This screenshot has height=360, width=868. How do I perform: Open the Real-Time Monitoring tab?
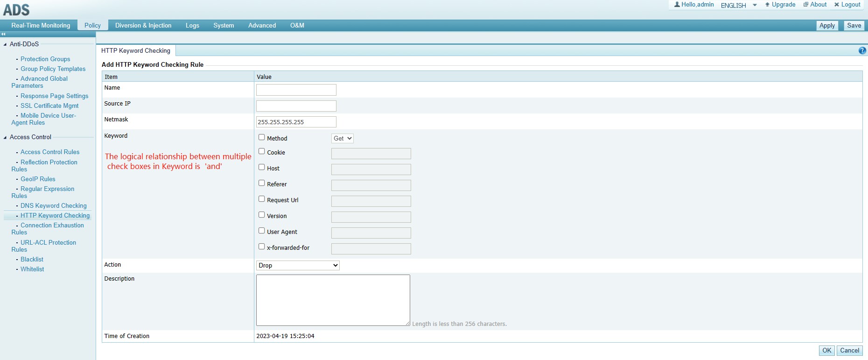41,26
